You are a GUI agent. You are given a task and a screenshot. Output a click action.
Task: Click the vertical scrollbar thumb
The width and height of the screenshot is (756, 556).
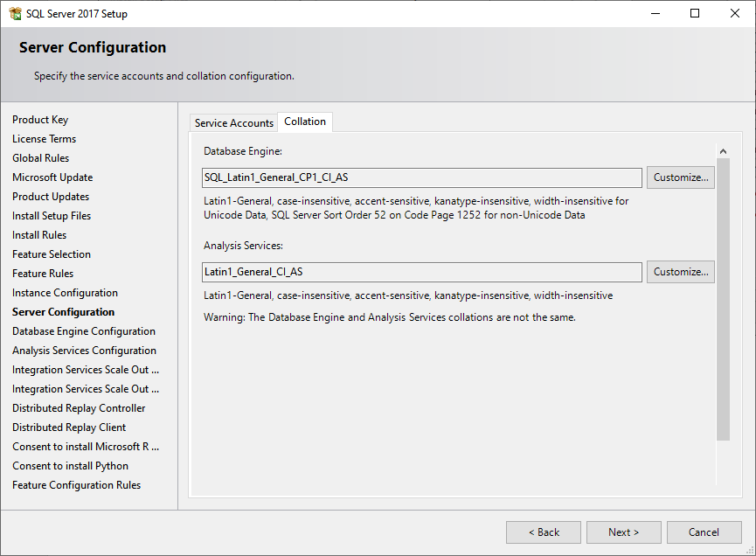click(723, 297)
